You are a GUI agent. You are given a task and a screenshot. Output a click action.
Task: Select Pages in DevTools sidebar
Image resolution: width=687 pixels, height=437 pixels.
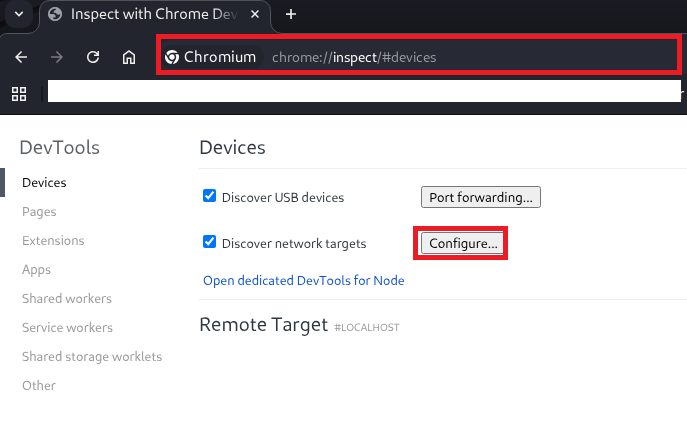39,212
